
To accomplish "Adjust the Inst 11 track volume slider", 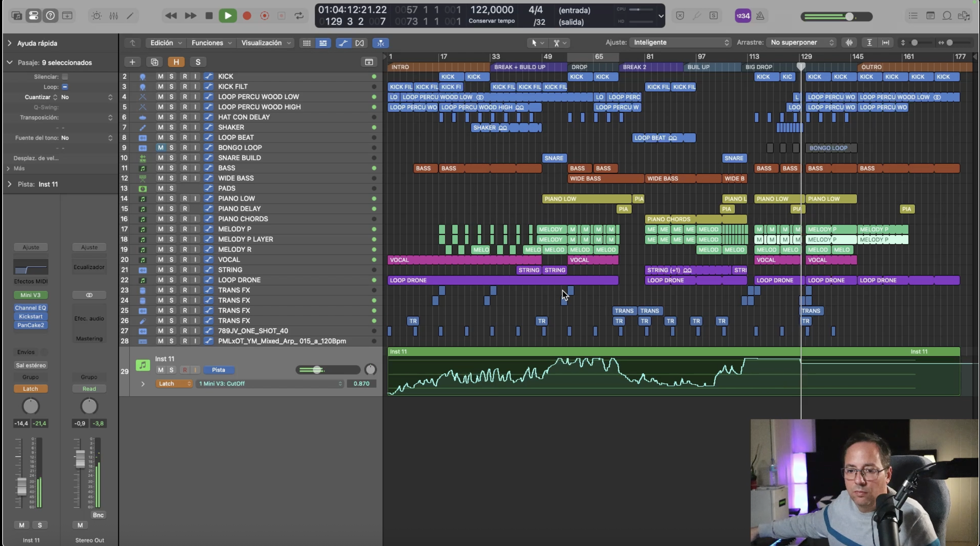I will pyautogui.click(x=317, y=370).
